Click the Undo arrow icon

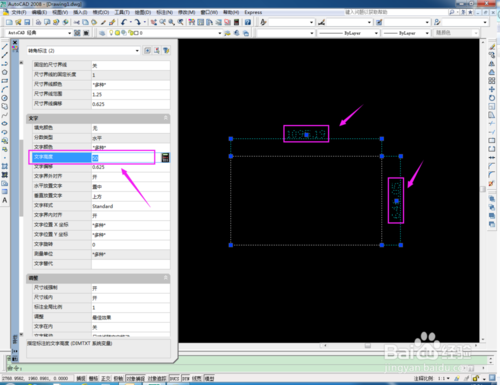coord(124,22)
